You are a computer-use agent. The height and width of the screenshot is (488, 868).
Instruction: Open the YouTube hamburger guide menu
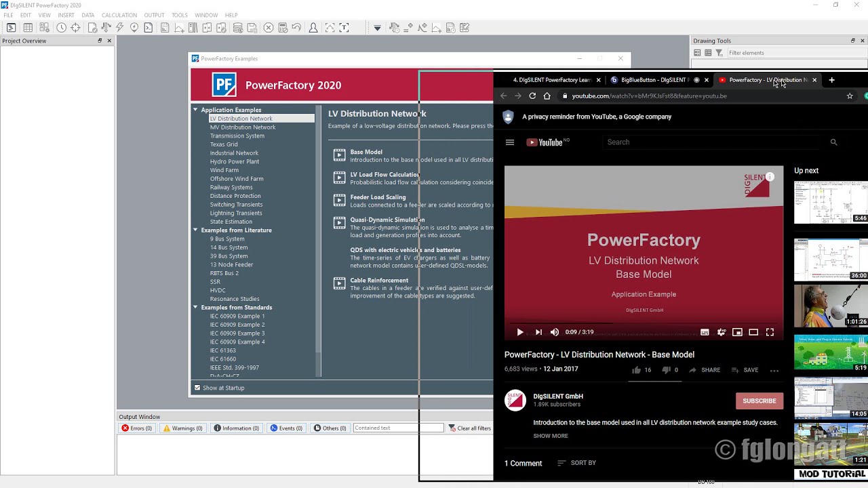pyautogui.click(x=510, y=142)
